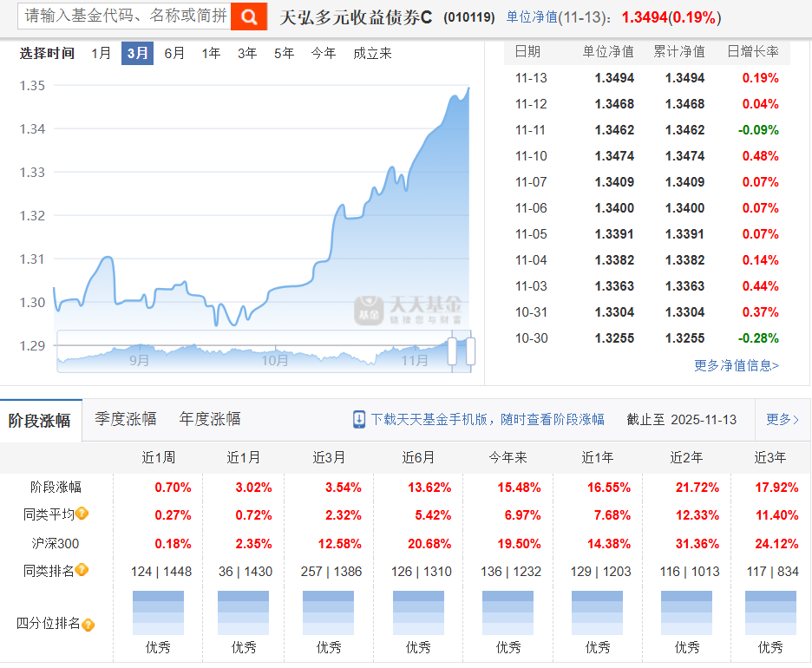This screenshot has width=812, height=668.
Task: Select the 6月 time range
Action: [174, 53]
